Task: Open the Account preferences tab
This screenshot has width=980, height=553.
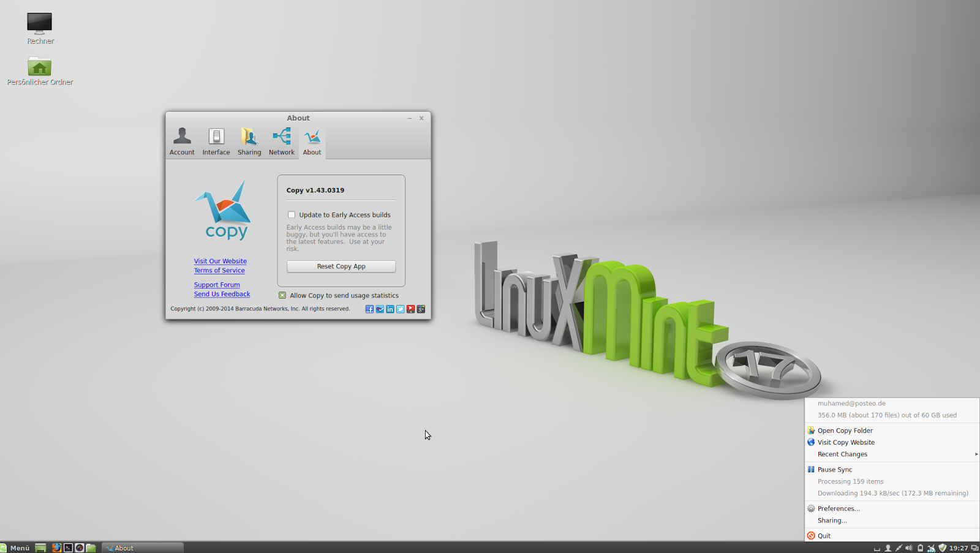Action: point(182,142)
